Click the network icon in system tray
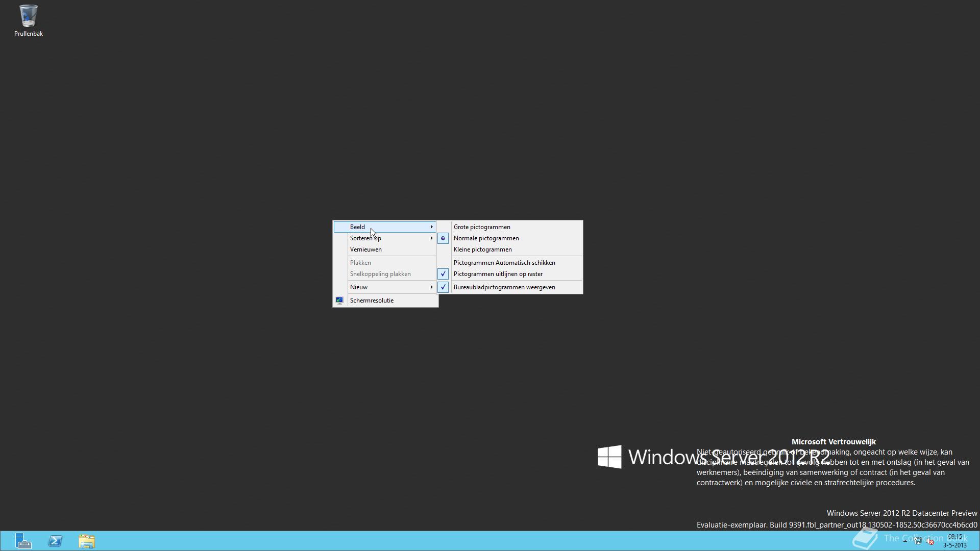 pyautogui.click(x=918, y=541)
